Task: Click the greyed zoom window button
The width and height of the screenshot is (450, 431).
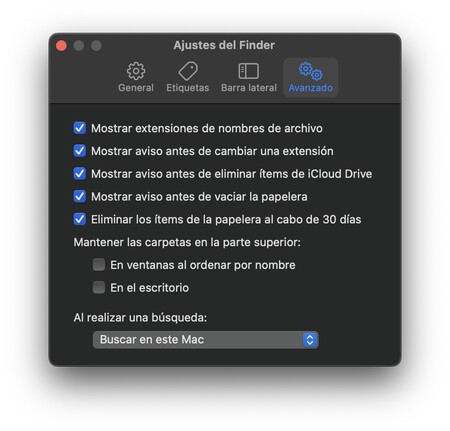Action: (x=97, y=46)
